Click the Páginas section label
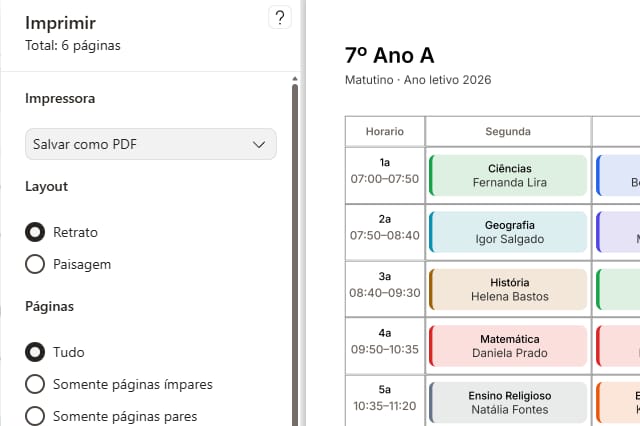The width and height of the screenshot is (640, 426). click(49, 306)
